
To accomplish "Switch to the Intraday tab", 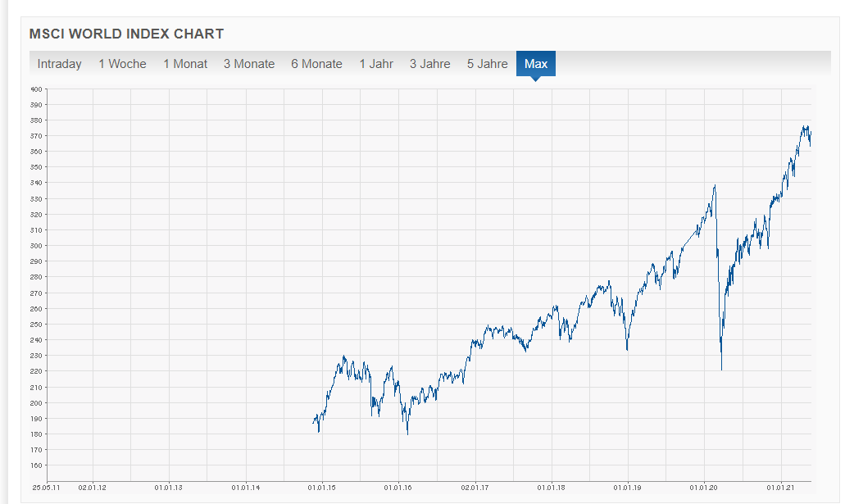I will [x=59, y=64].
